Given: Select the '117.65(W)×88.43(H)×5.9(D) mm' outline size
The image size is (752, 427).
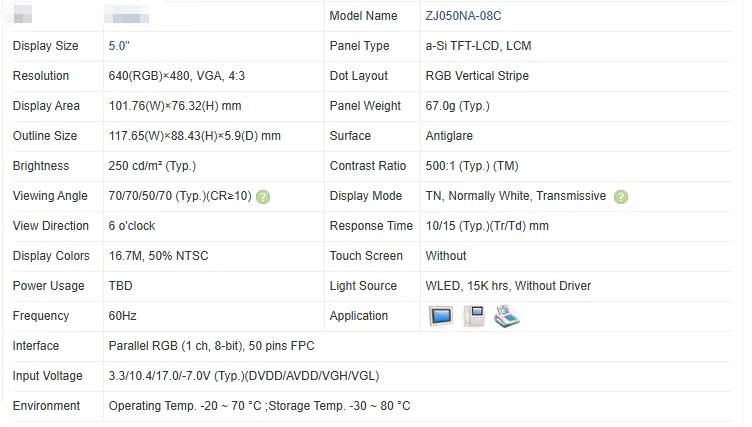Looking at the screenshot, I should tap(195, 136).
